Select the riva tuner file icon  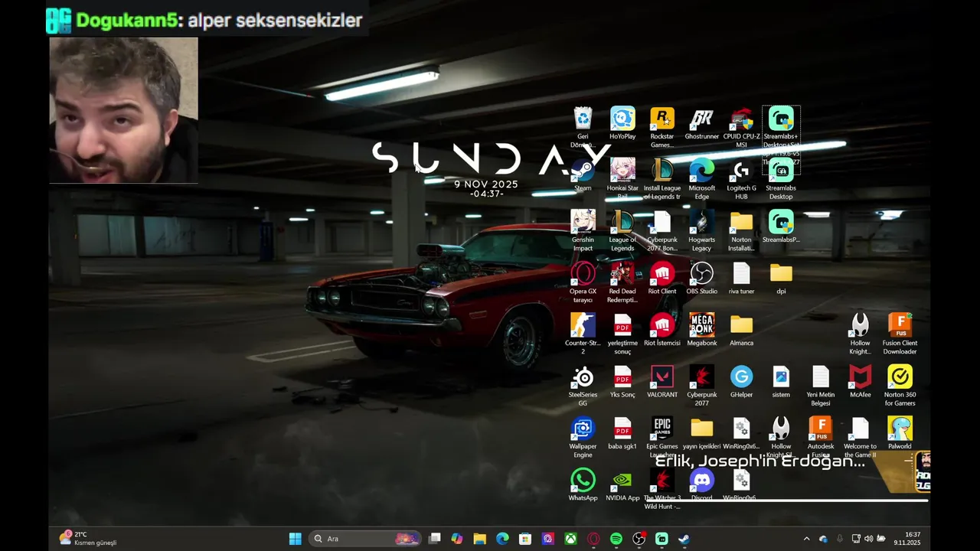[741, 279]
